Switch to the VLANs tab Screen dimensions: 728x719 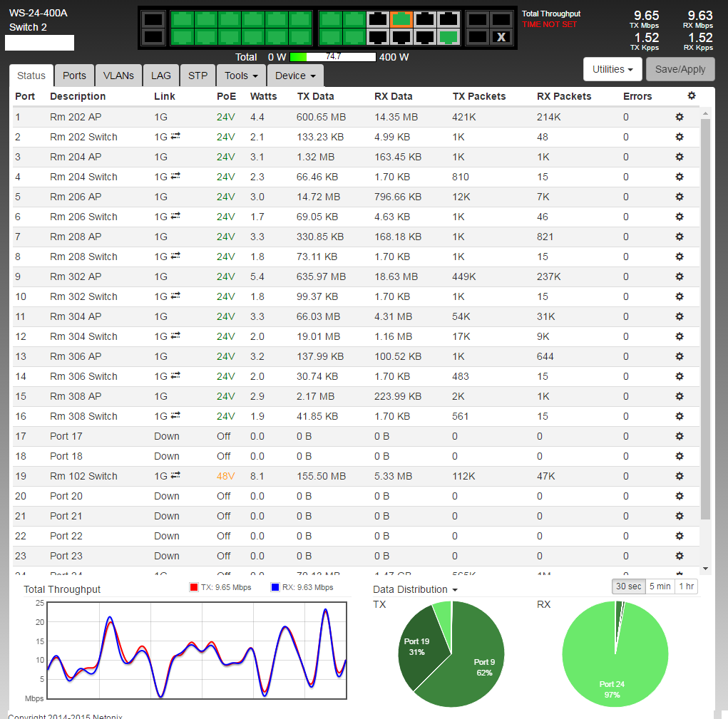pyautogui.click(x=118, y=76)
